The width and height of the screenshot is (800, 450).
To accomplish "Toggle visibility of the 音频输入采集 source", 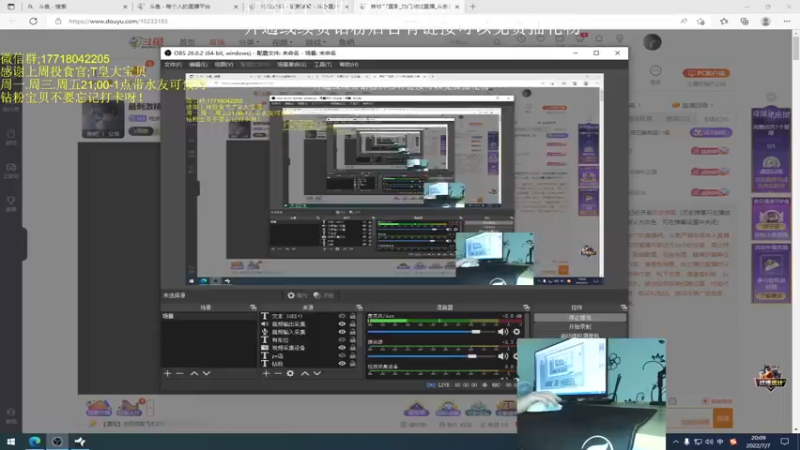I will [342, 332].
